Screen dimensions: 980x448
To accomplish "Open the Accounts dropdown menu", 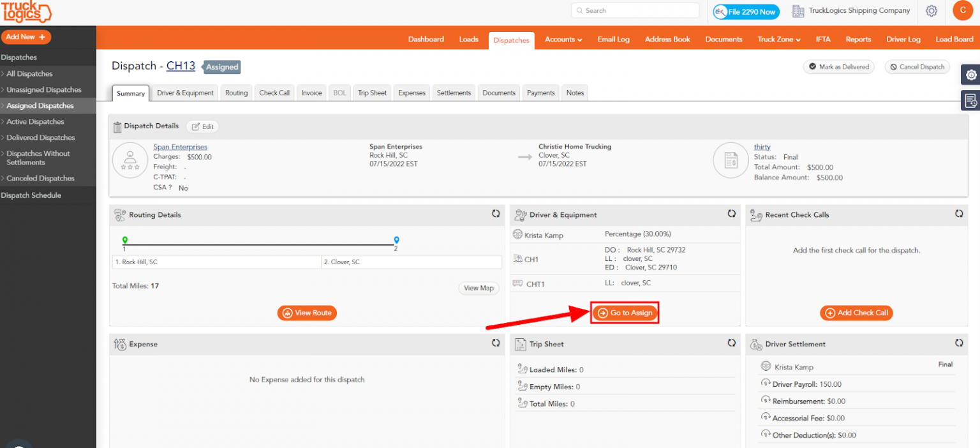I will (563, 39).
